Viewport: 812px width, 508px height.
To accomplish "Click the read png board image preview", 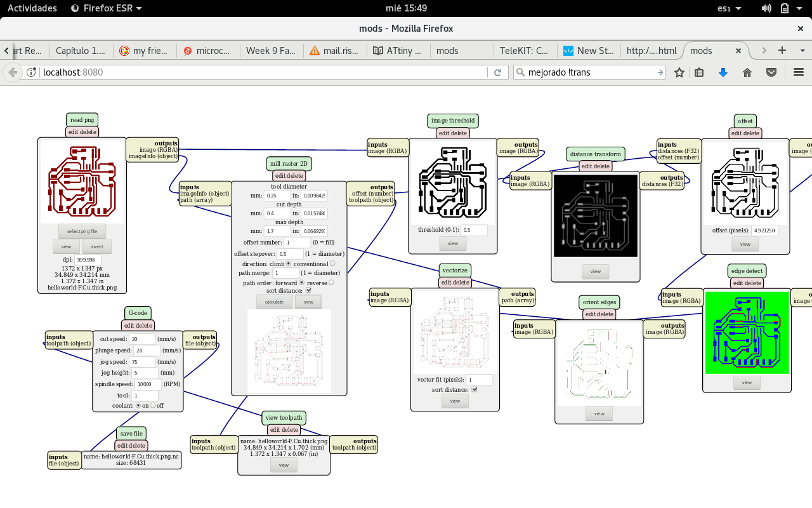I will click(82, 182).
